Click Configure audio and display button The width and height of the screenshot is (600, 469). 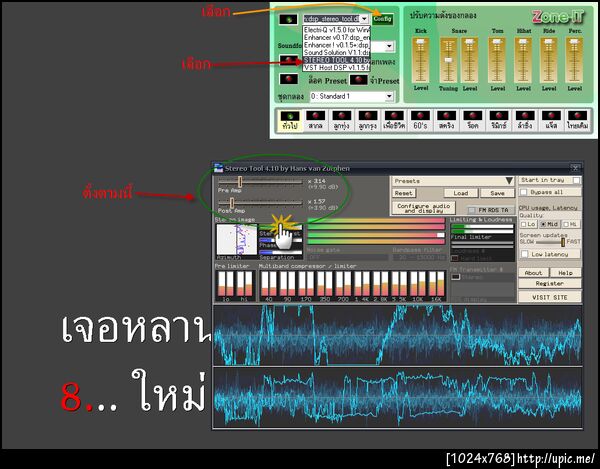pyautogui.click(x=423, y=208)
